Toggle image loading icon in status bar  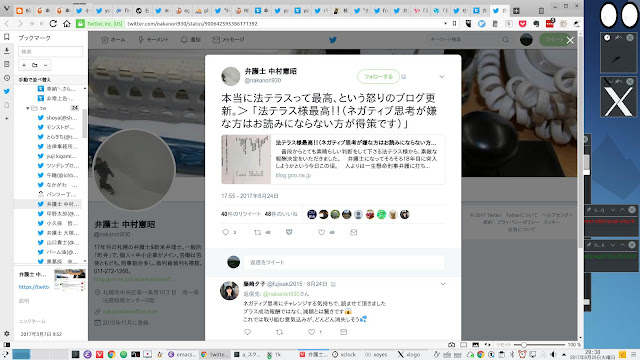476,344
